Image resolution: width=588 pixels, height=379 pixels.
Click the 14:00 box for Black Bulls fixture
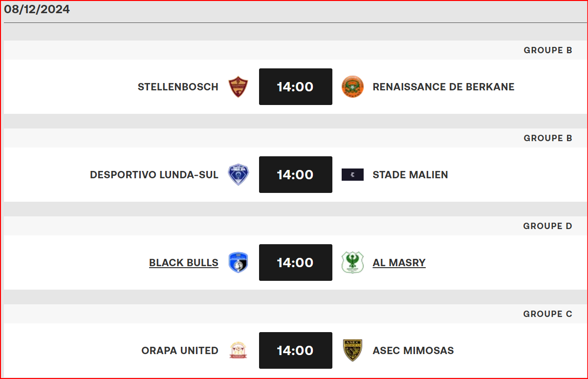tap(295, 262)
